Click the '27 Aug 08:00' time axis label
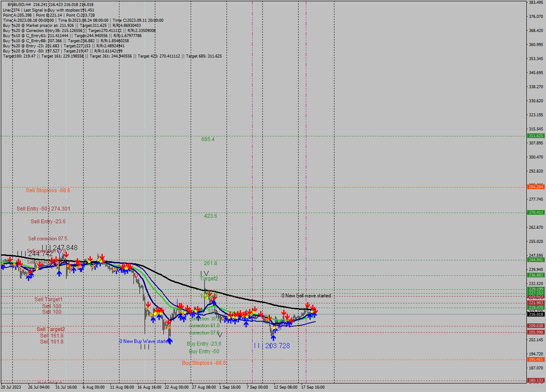Viewport: 546px width, 392px height. click(204, 387)
